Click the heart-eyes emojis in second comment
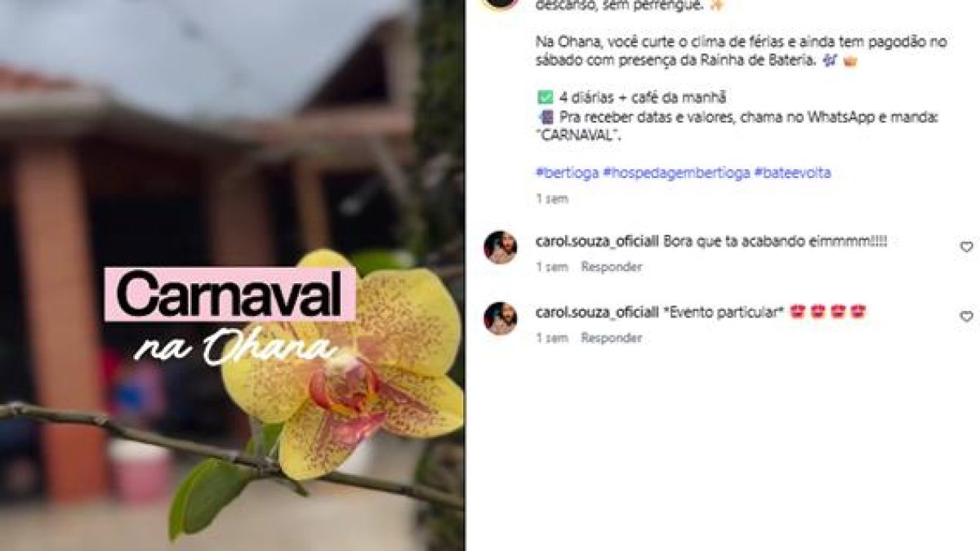Image resolution: width=980 pixels, height=551 pixels. coord(827,312)
